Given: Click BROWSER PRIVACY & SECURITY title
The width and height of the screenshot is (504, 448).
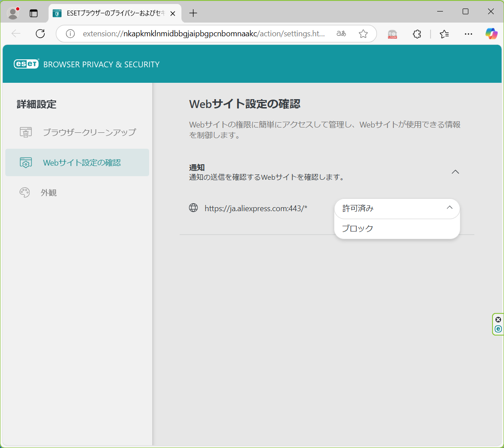Looking at the screenshot, I should (101, 64).
